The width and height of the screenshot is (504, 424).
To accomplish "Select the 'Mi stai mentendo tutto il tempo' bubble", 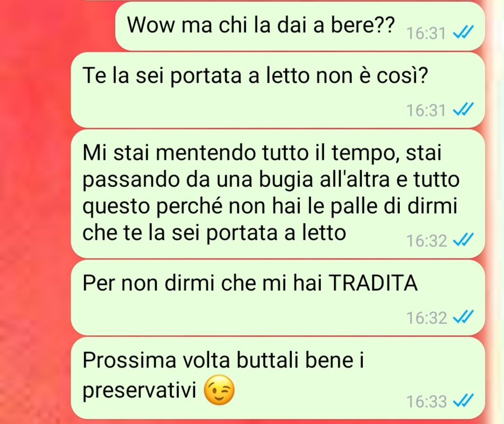I will 278,194.
